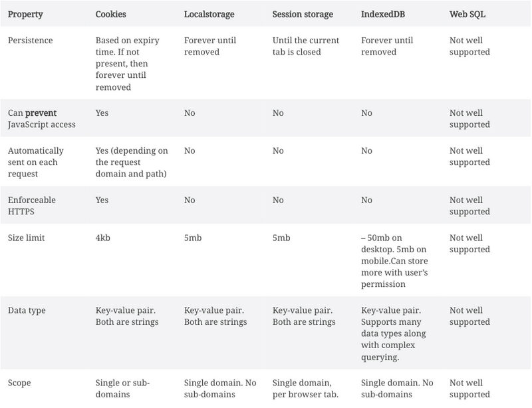Select the Data type row label
The height and width of the screenshot is (408, 532).
click(x=28, y=311)
